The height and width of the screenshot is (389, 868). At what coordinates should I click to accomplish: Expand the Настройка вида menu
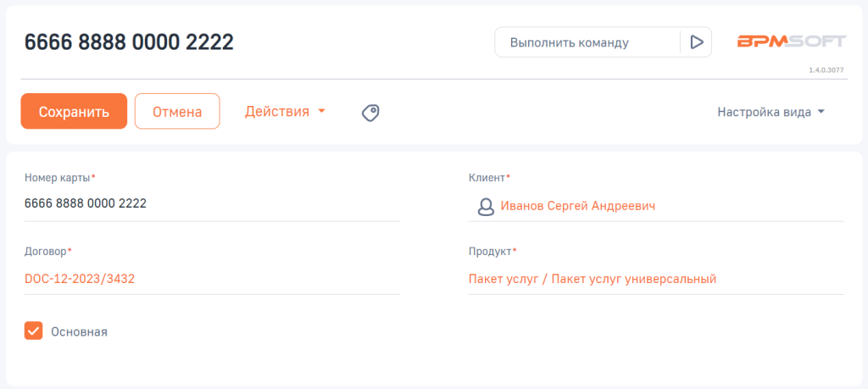point(764,112)
